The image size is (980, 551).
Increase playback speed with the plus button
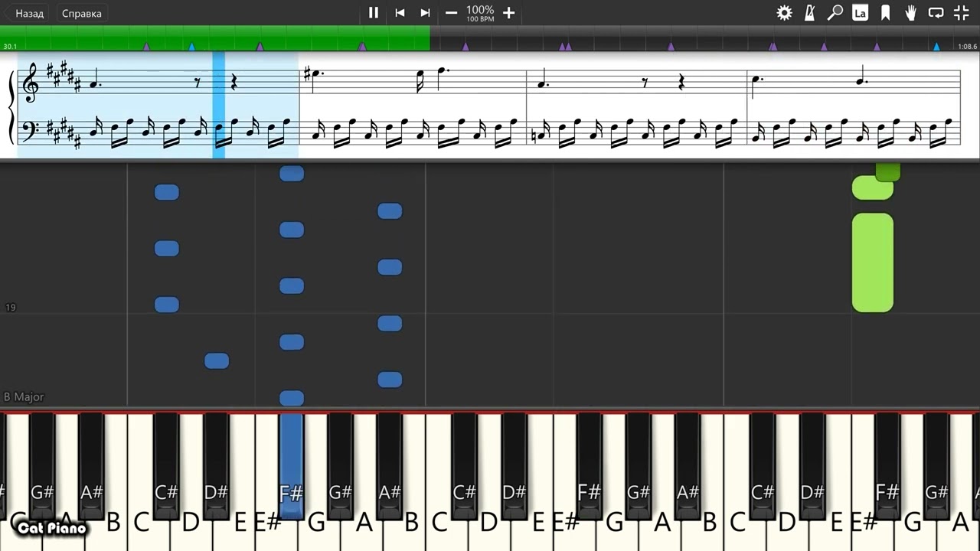[x=508, y=13]
